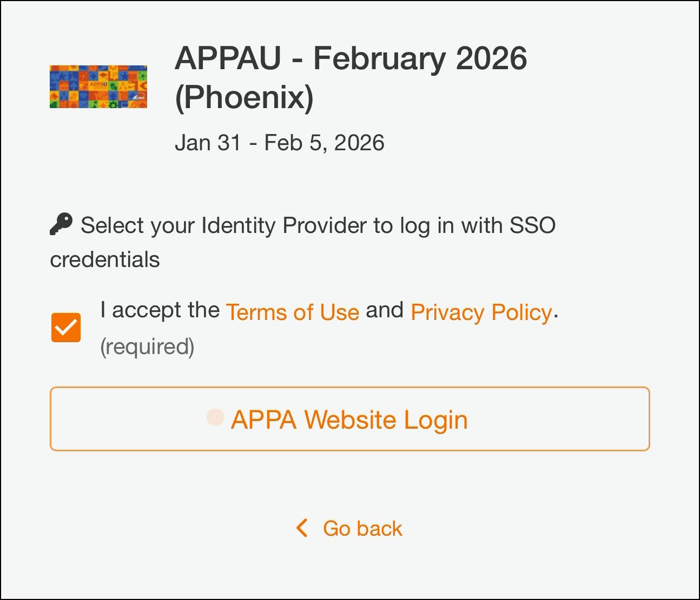Click 'Login' word inside the orange-outlined button

435,420
